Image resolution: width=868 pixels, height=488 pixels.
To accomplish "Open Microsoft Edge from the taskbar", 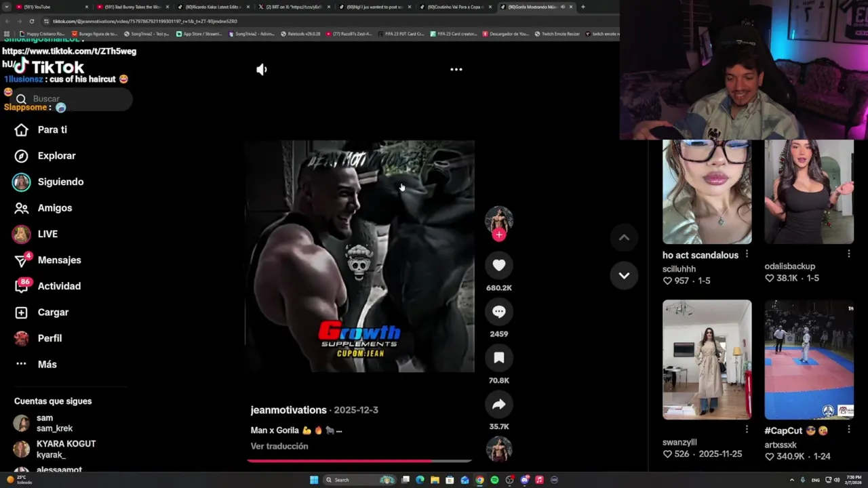I will coord(420,480).
